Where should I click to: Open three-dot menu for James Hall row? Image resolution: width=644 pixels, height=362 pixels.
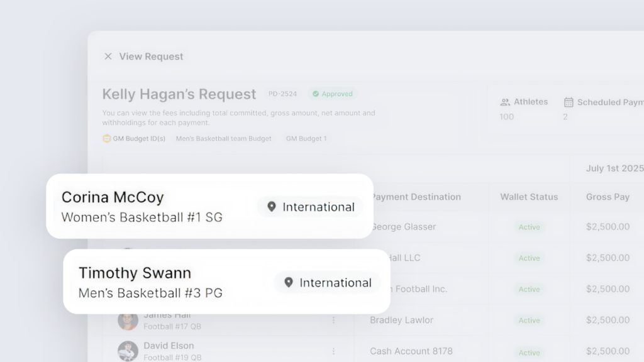[333, 321]
